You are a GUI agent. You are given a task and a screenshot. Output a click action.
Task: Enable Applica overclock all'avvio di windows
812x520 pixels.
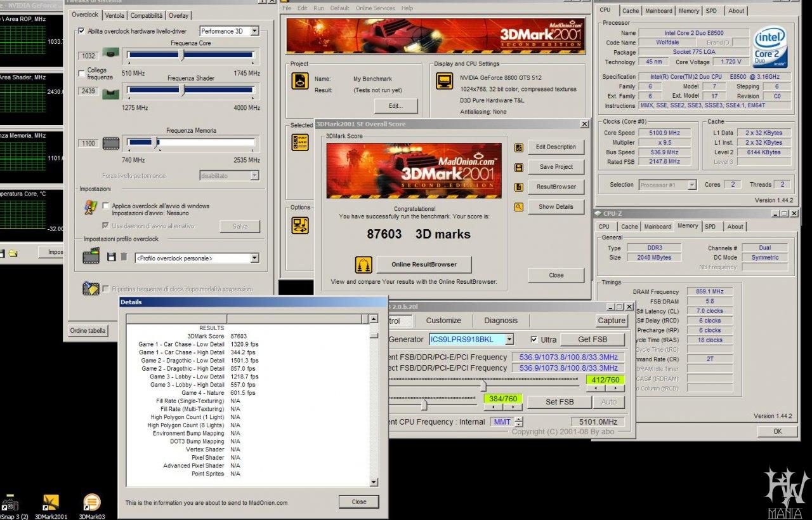pyautogui.click(x=106, y=206)
